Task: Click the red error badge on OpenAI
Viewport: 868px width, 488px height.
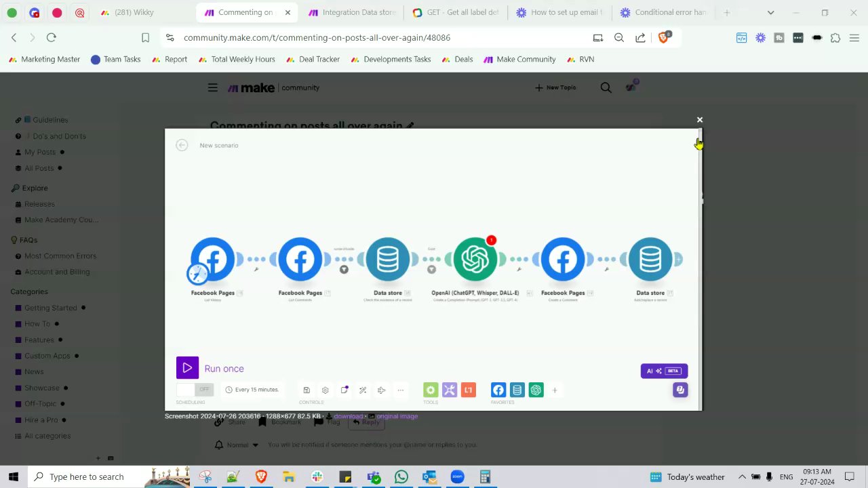Action: pyautogui.click(x=491, y=240)
